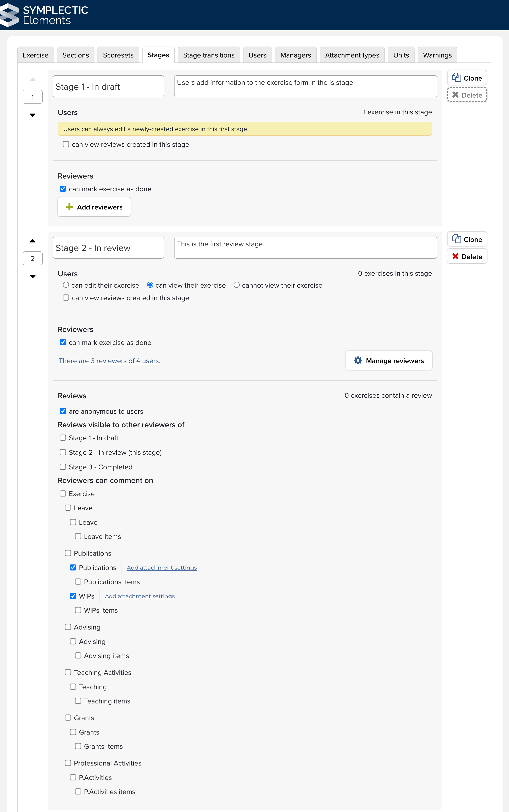Select 'can edit their exercise' radio
509x812 pixels.
pyautogui.click(x=66, y=285)
